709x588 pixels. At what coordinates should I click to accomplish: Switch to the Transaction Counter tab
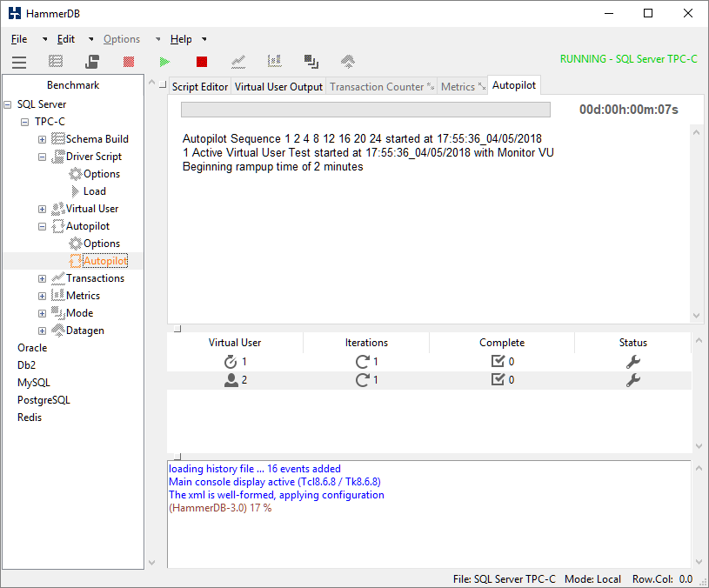[382, 87]
